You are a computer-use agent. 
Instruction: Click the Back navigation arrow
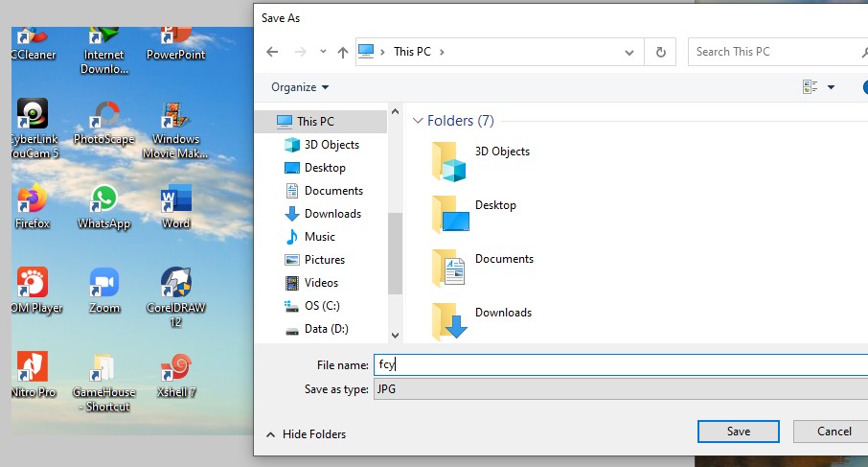[273, 52]
